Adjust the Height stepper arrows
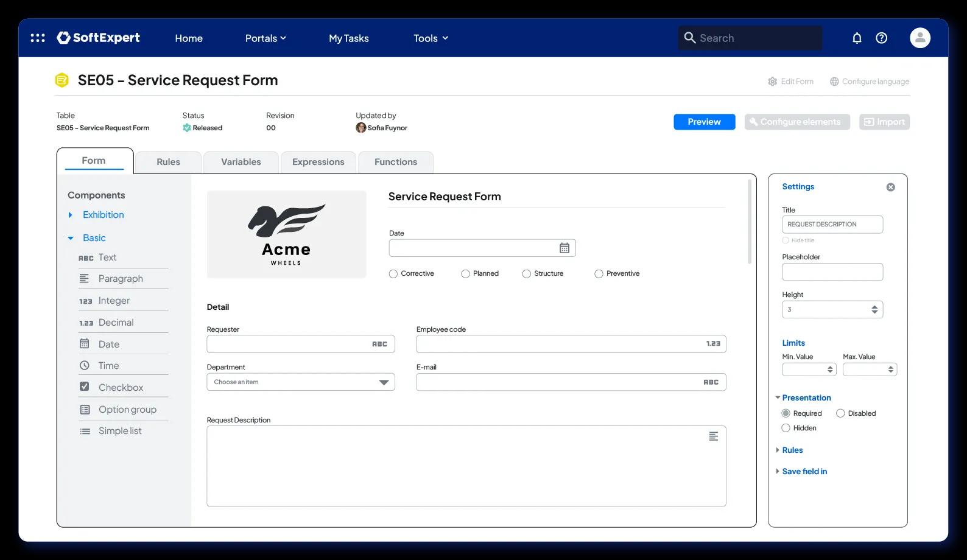The image size is (967, 560). pyautogui.click(x=874, y=309)
